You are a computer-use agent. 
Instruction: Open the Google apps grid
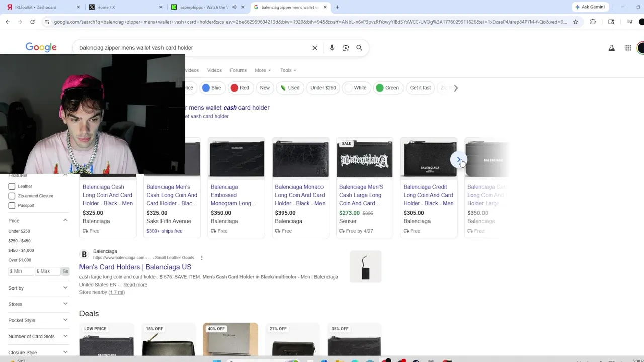click(628, 48)
